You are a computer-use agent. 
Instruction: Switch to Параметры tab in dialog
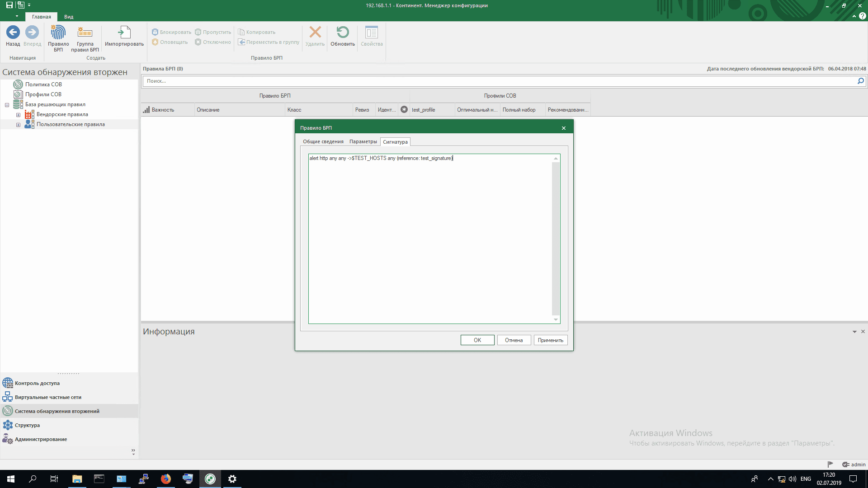pos(363,142)
